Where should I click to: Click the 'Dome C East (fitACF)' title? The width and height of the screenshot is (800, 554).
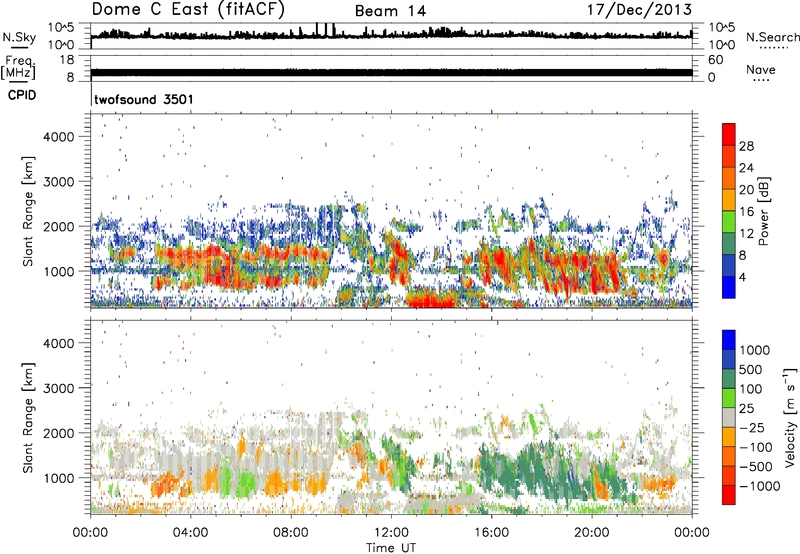pos(188,10)
